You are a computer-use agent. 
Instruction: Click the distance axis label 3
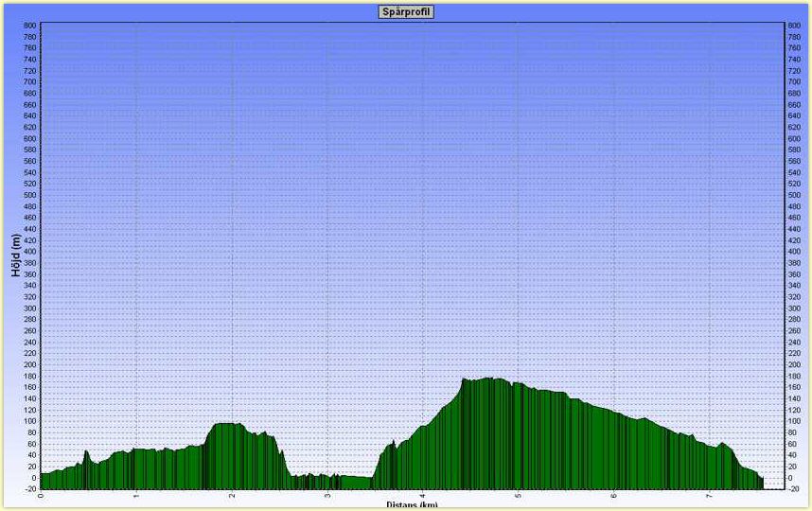327,496
